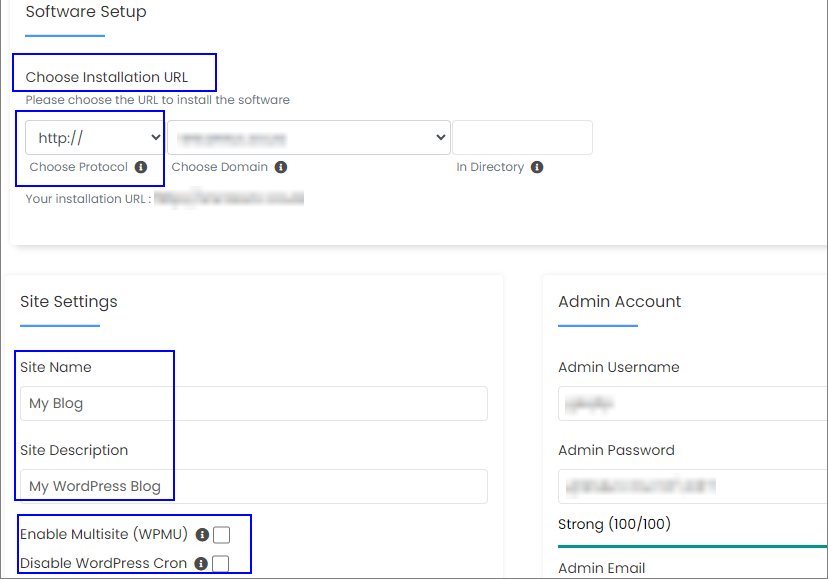Open the Choose Domain dropdown
This screenshot has width=828, height=579.
(309, 138)
